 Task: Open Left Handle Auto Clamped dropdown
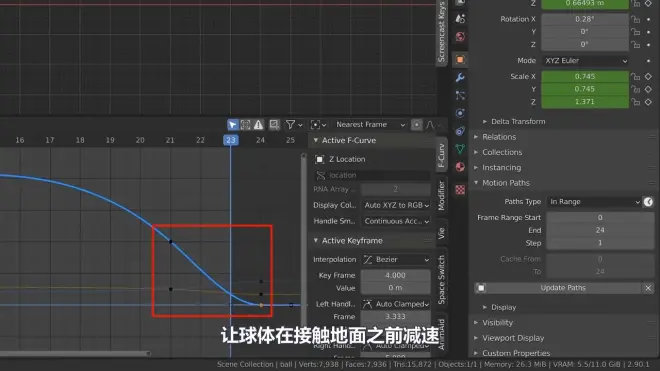coord(396,304)
